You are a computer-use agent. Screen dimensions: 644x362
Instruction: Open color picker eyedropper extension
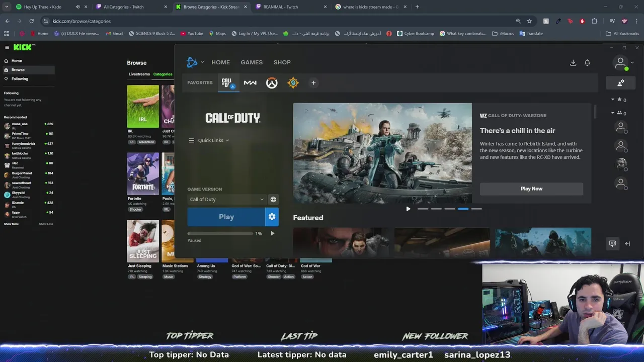coord(558,21)
